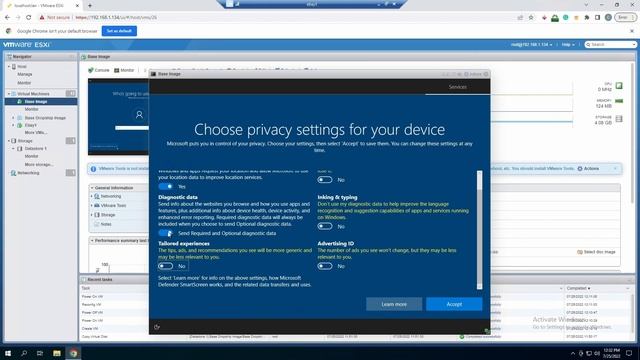The width and height of the screenshot is (640, 360).
Task: Open the root user dropdown in the ESXi header
Action: coord(531,44)
